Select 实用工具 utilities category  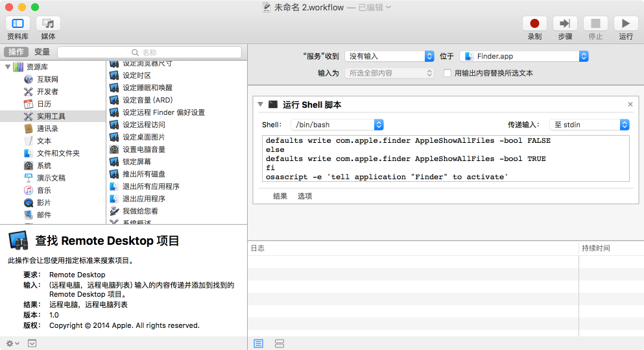53,116
